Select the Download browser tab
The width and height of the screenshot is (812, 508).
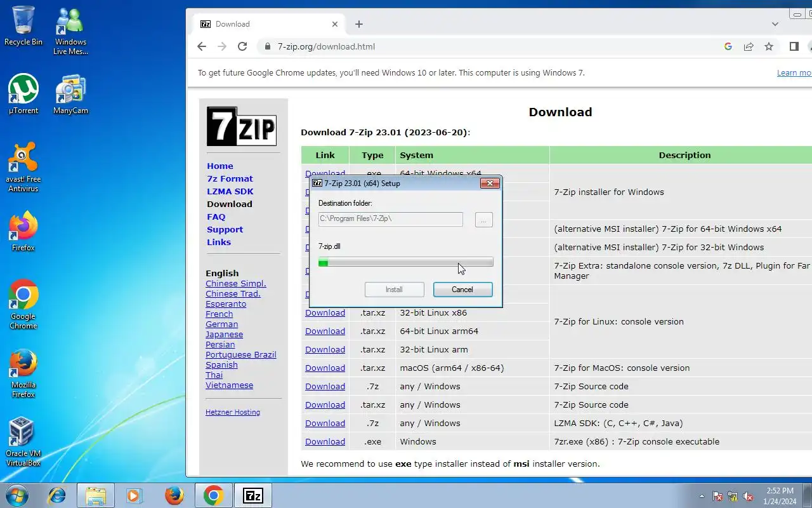click(x=269, y=24)
